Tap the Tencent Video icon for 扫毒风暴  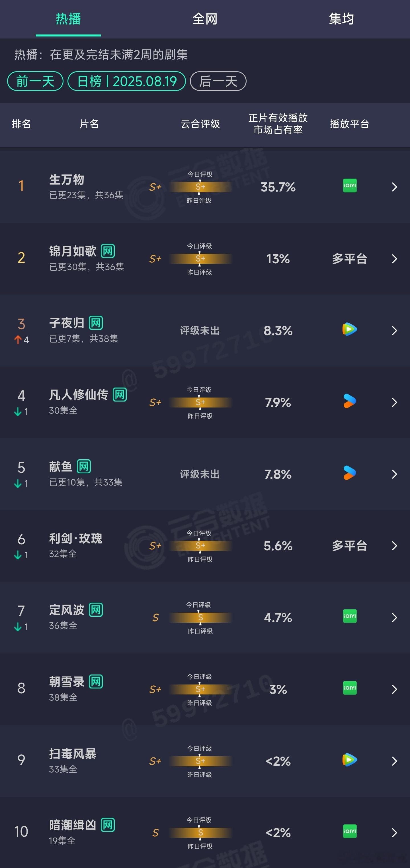349,760
